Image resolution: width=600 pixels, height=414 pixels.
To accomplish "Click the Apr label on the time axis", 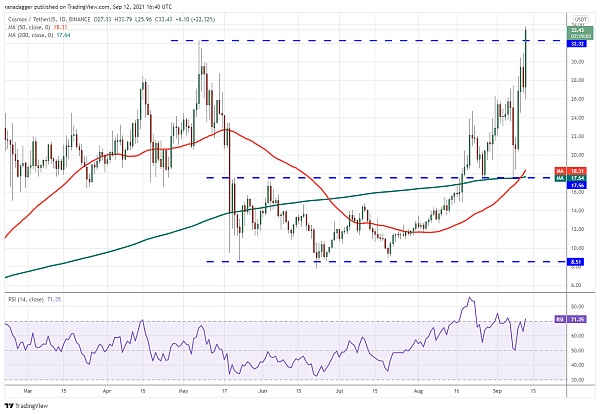I will pos(107,391).
